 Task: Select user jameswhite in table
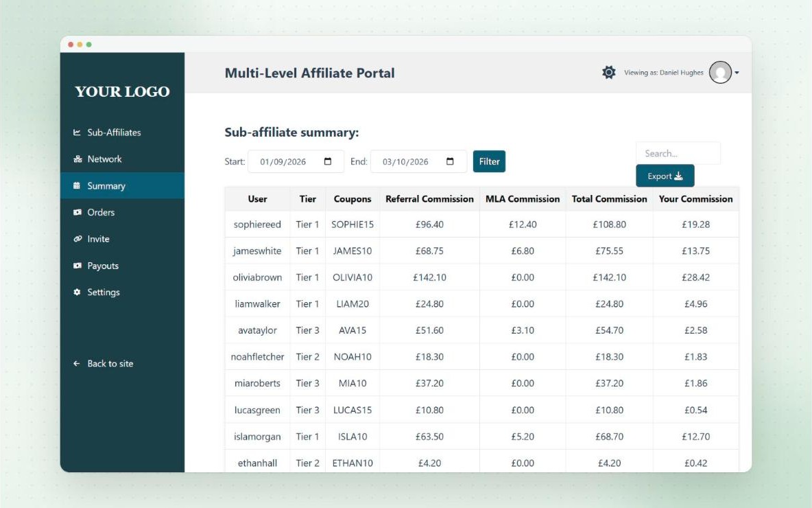pos(257,251)
